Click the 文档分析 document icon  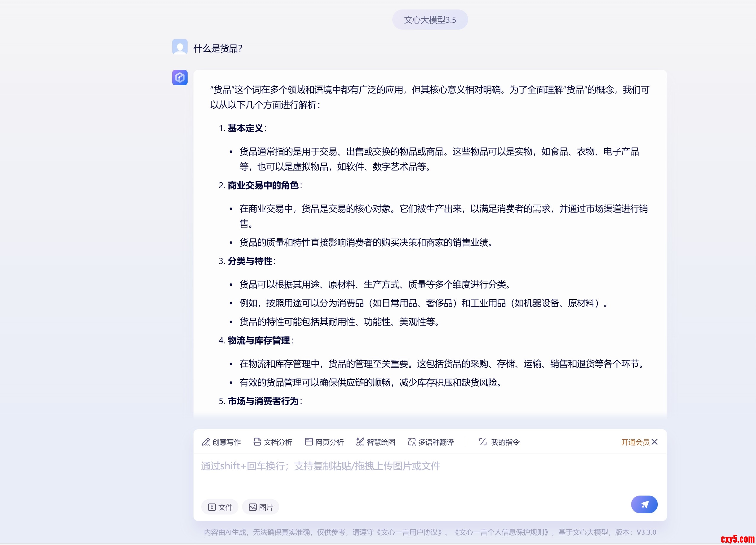[x=257, y=442]
